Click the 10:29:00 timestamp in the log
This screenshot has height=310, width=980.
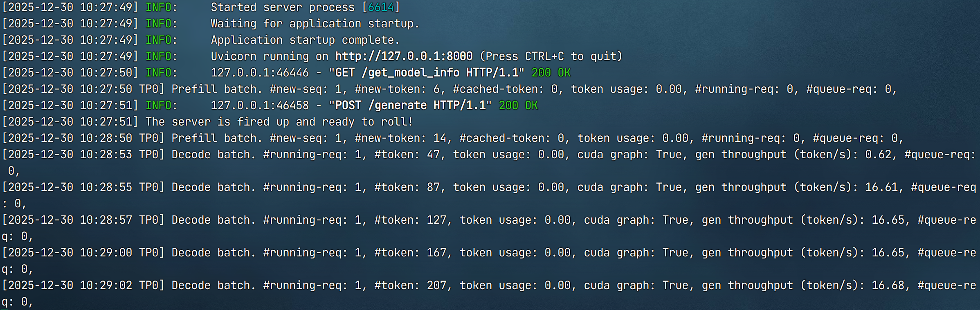point(106,253)
